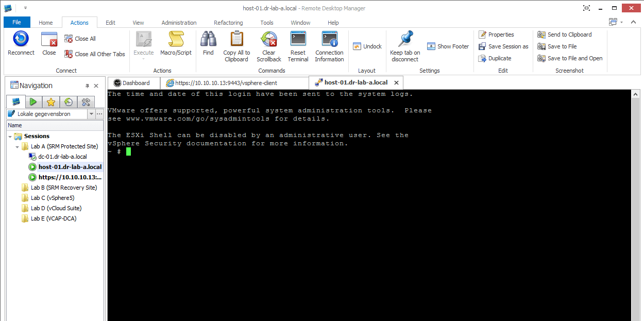This screenshot has width=644, height=321.
Task: Open the File menu
Action: (17, 22)
